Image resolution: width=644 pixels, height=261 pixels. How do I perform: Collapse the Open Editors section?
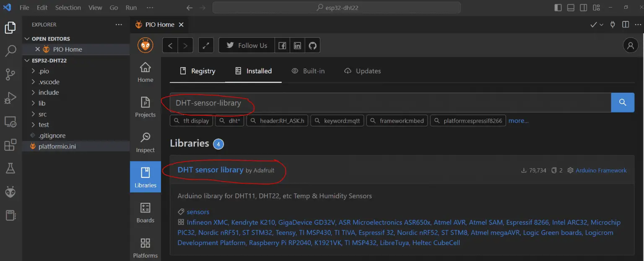(x=28, y=39)
